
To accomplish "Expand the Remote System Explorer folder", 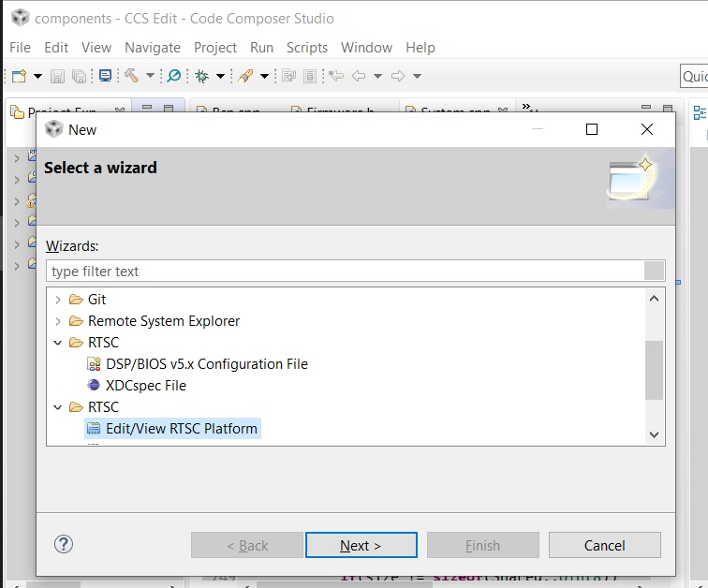I will [58, 321].
